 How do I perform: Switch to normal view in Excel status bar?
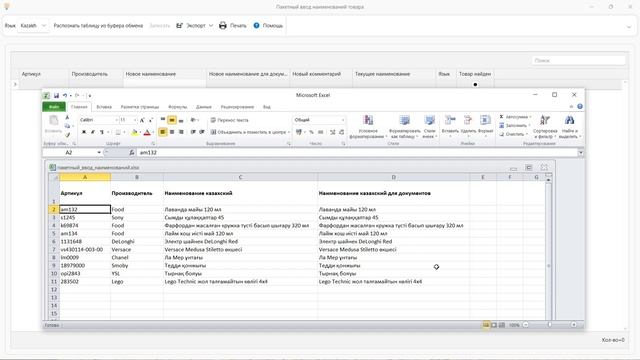pos(486,325)
